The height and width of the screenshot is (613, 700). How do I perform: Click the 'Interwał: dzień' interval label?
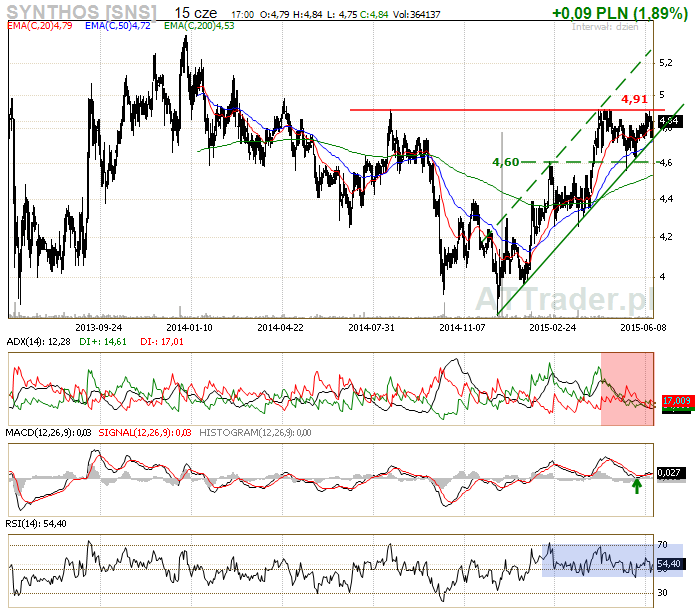pyautogui.click(x=605, y=27)
